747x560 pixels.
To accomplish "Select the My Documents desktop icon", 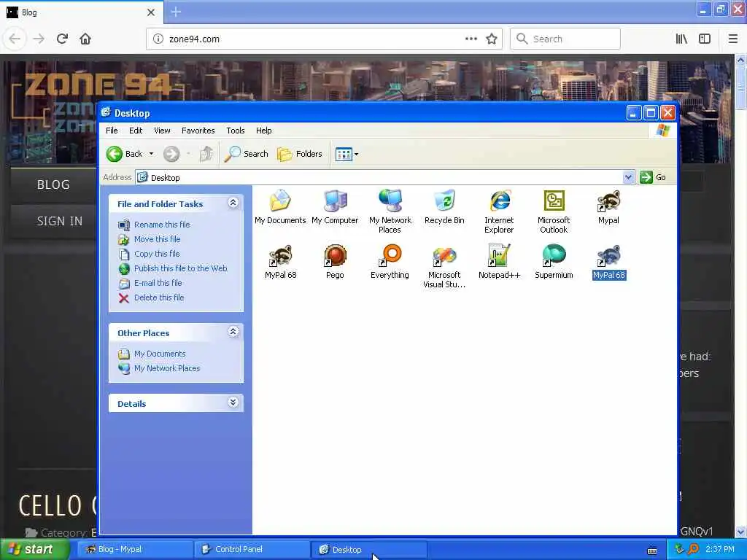I will coord(280,206).
